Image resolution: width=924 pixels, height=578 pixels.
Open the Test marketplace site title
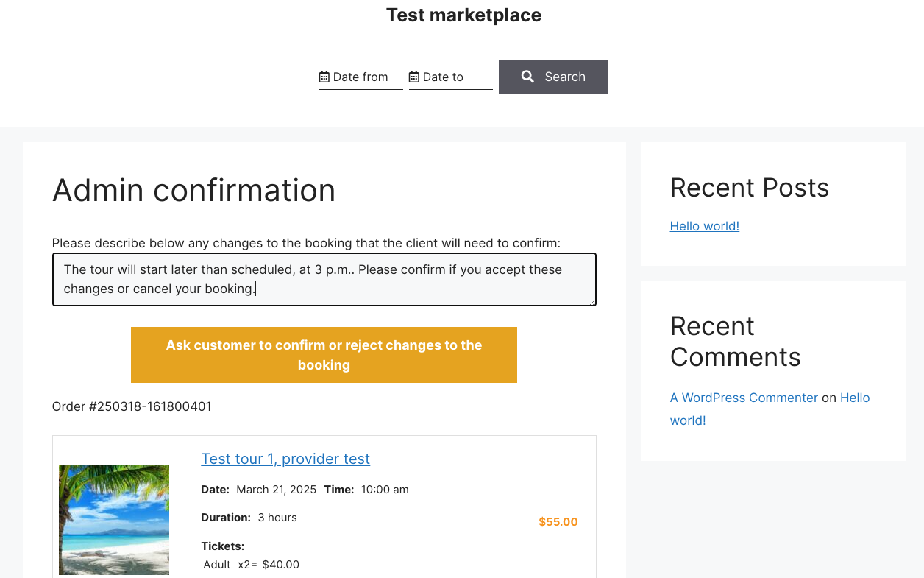click(x=463, y=15)
